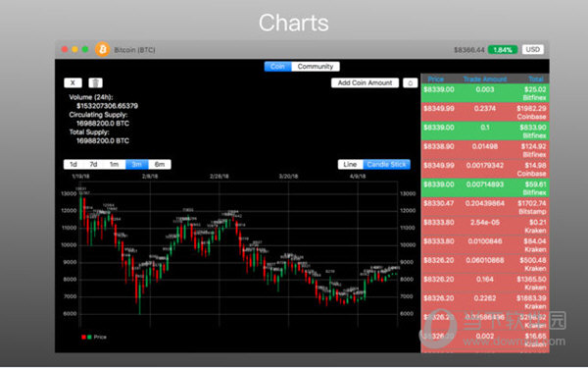Viewport: 588px width, 368px height.
Task: Switch to the Community tab
Action: 316,67
